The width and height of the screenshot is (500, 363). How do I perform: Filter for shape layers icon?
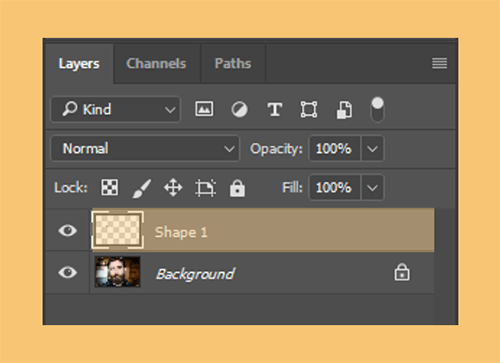tap(309, 110)
